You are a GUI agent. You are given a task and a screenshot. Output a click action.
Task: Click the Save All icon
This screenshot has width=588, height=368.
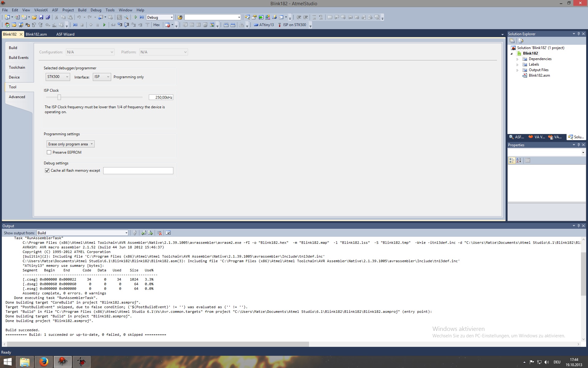pyautogui.click(x=48, y=17)
